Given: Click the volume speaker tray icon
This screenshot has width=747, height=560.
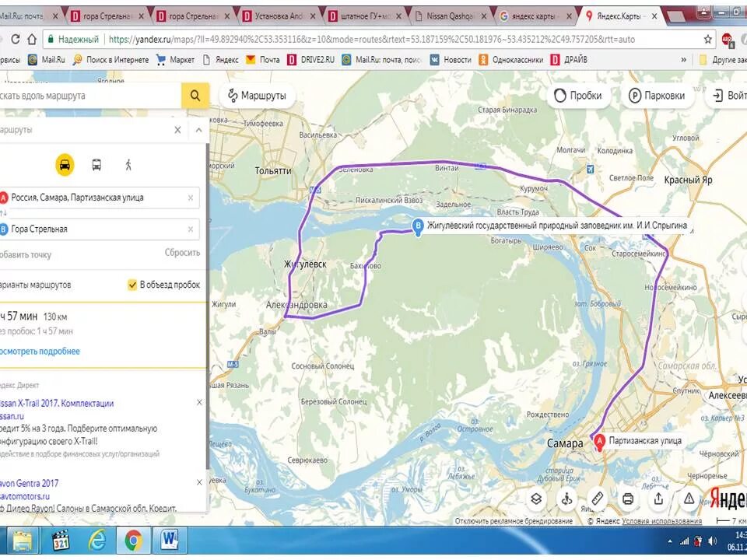Looking at the screenshot, I should coord(713,541).
